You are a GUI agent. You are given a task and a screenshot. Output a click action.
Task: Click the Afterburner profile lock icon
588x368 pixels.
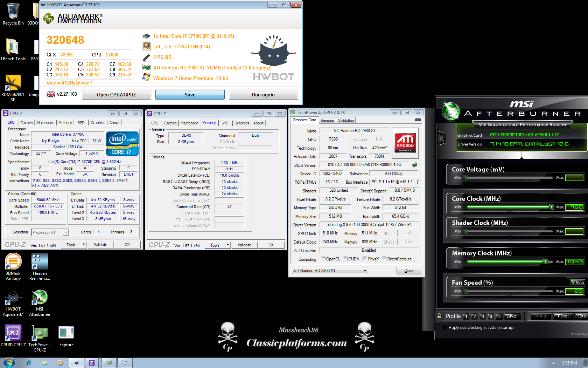(439, 316)
